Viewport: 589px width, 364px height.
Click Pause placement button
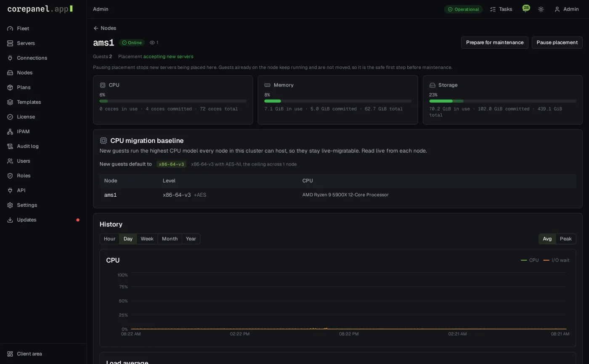(557, 42)
